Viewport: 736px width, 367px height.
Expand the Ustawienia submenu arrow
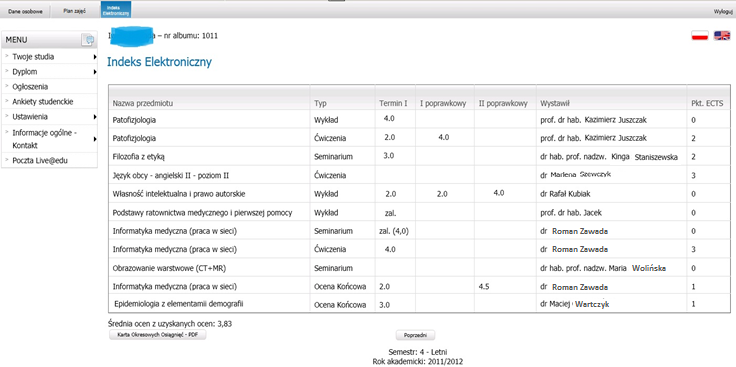pyautogui.click(x=95, y=117)
